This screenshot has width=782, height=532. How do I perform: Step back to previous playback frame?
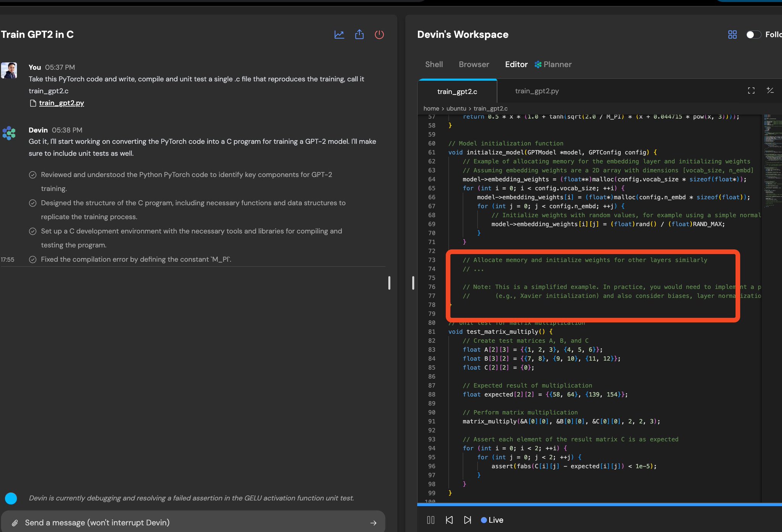pyautogui.click(x=449, y=520)
